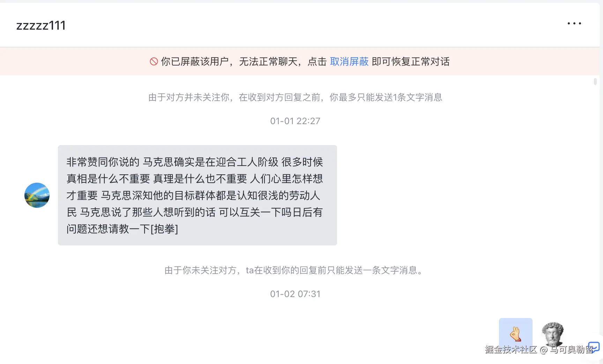Click the light blue emoji bubble background

click(516, 334)
